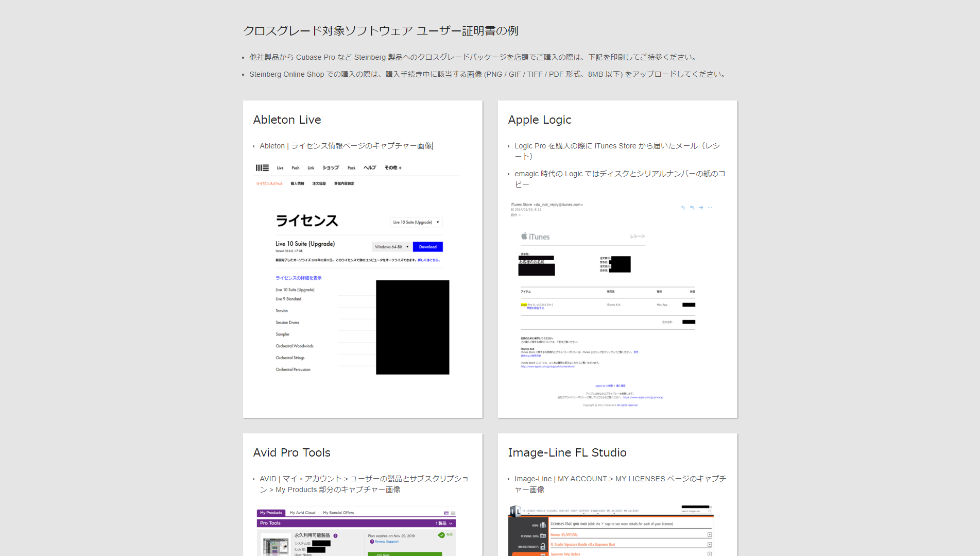980x556 pixels.
Task: Open the Pack menu item
Action: point(352,168)
